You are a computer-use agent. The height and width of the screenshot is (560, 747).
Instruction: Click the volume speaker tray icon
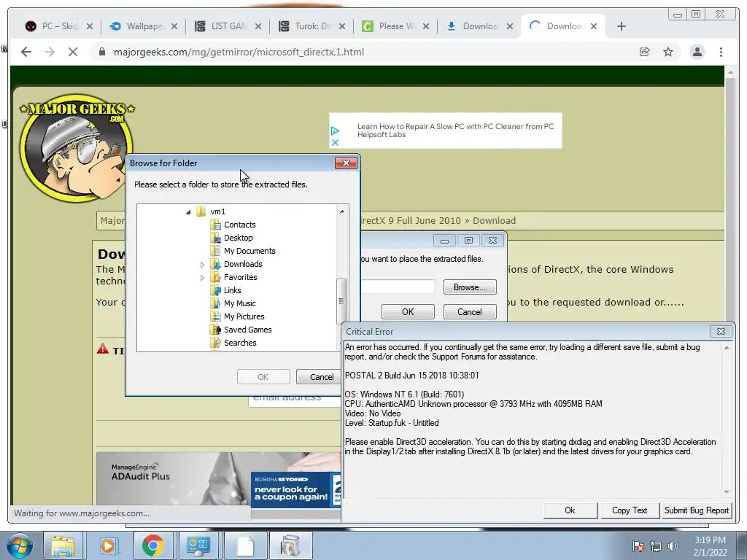673,545
